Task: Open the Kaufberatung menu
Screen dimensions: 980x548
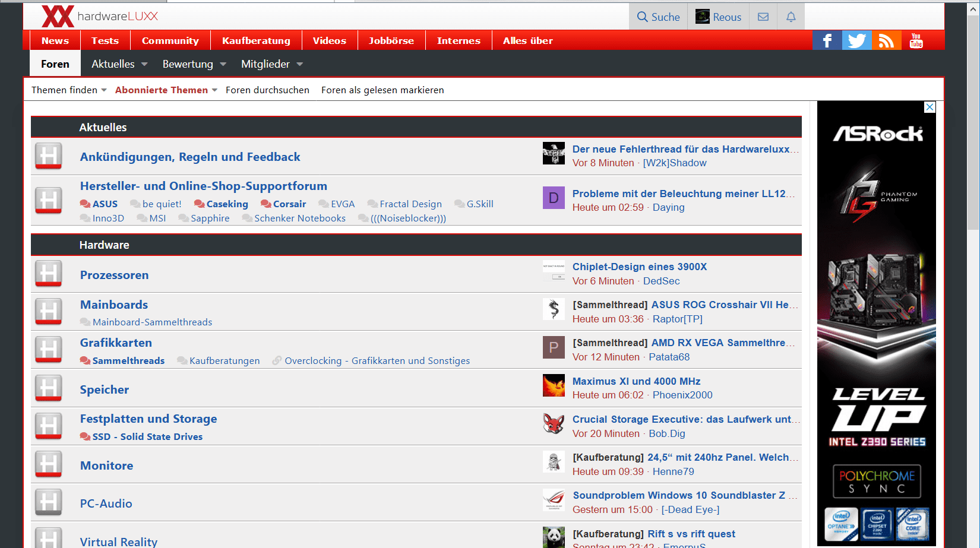Action: point(257,40)
